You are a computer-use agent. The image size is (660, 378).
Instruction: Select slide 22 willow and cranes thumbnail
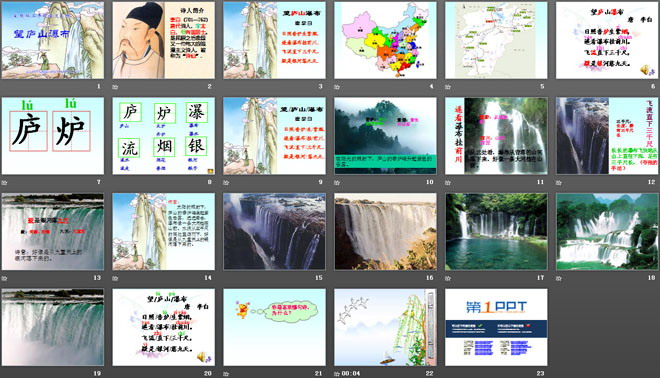coord(385,327)
